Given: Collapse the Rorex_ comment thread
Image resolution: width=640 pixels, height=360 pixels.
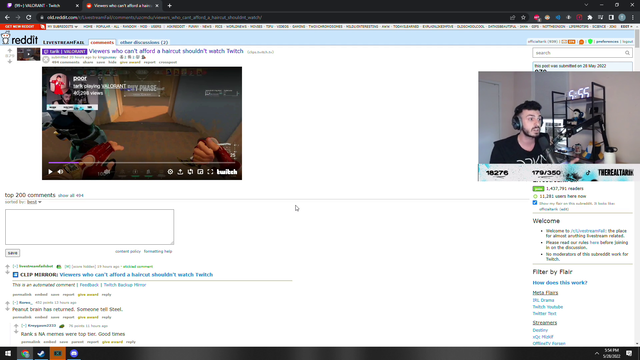Looking at the screenshot, I should [x=15, y=303].
